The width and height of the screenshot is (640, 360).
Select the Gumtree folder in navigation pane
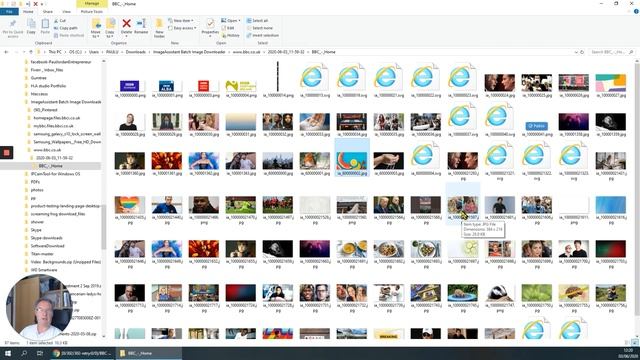[38, 78]
